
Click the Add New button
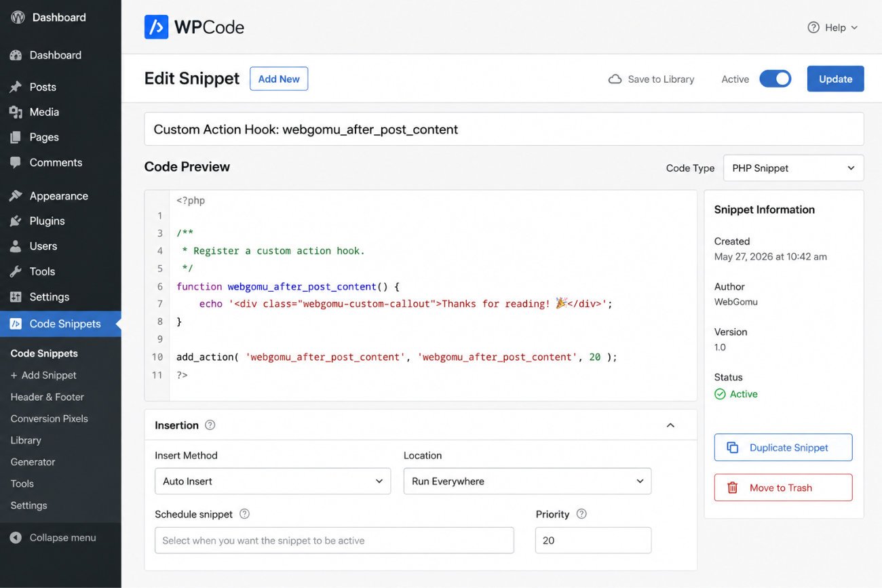pyautogui.click(x=279, y=79)
